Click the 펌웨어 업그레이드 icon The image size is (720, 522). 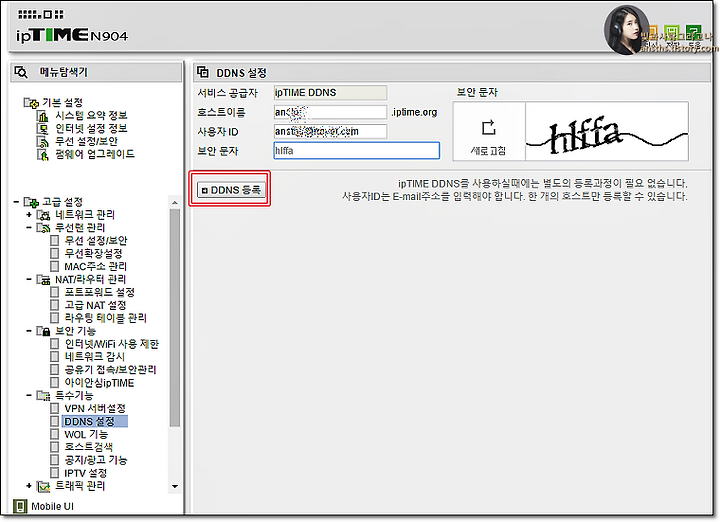tap(43, 155)
